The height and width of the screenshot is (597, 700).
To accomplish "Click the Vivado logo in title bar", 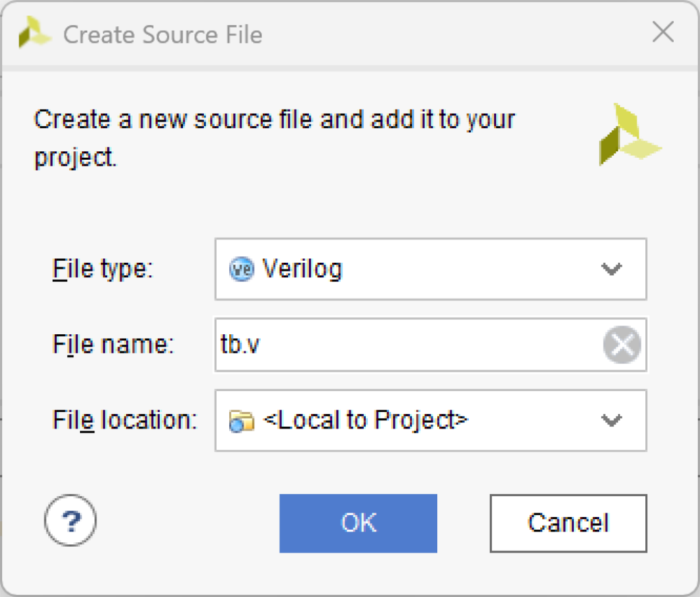I will (x=35, y=32).
